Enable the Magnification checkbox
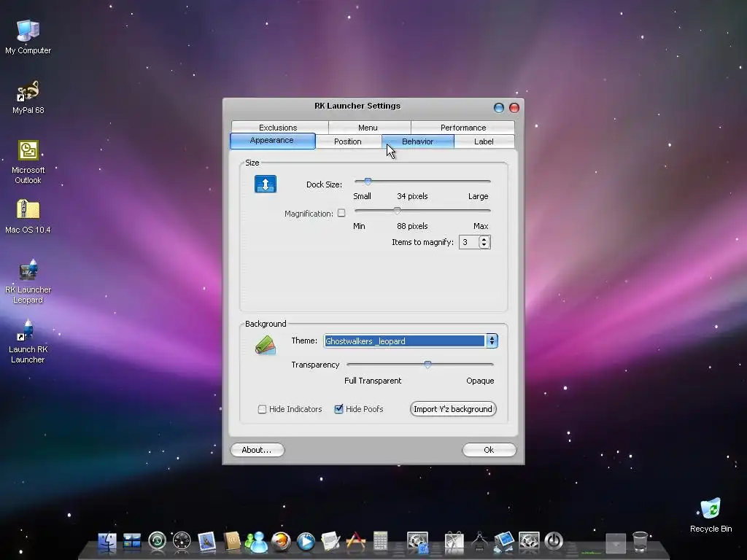This screenshot has height=560, width=747. (x=341, y=213)
